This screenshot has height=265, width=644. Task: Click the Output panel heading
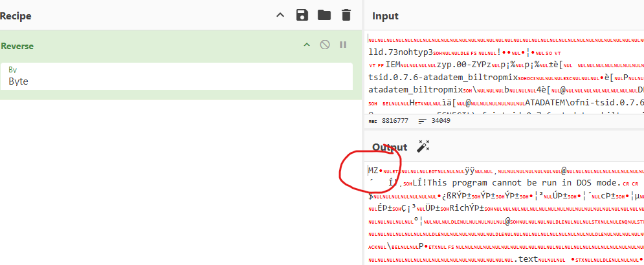[390, 147]
